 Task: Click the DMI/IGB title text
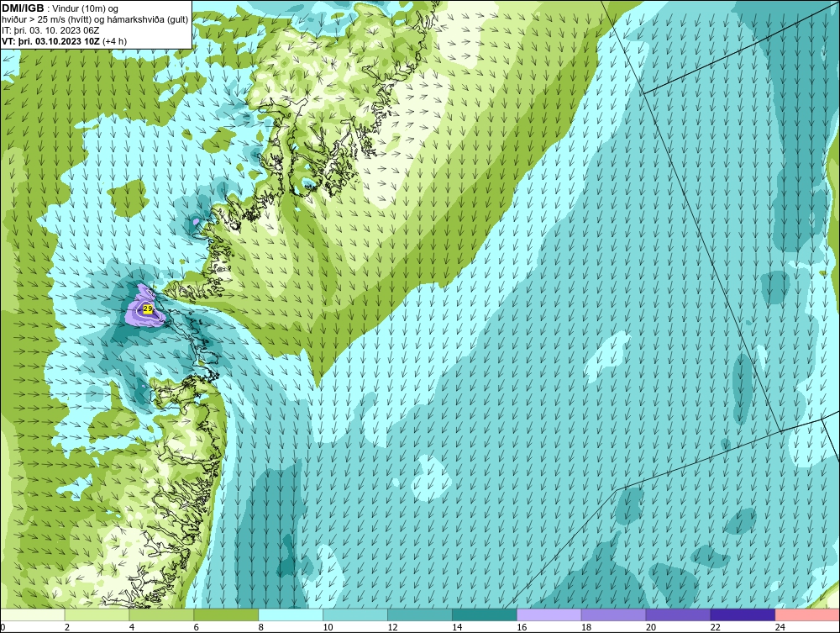[23, 8]
